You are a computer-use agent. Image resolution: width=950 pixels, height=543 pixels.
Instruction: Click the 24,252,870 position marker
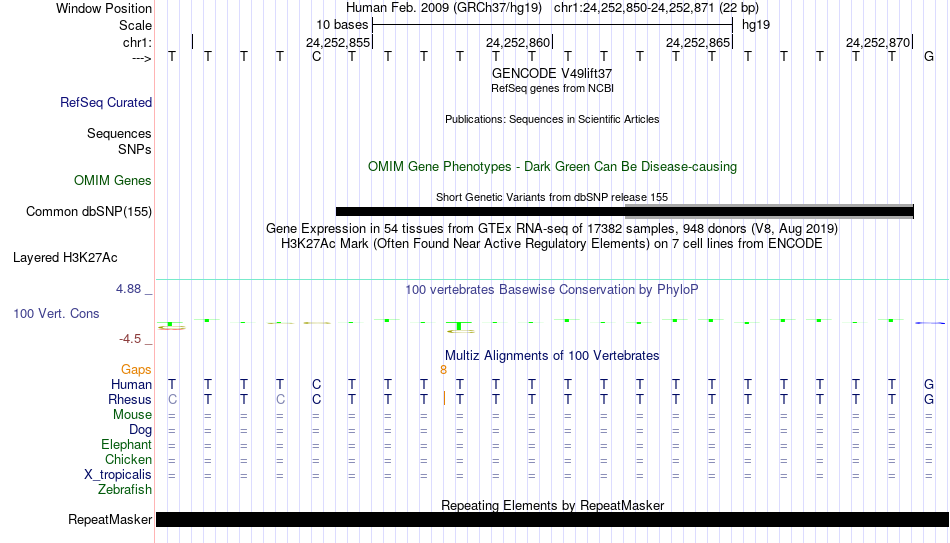point(878,42)
